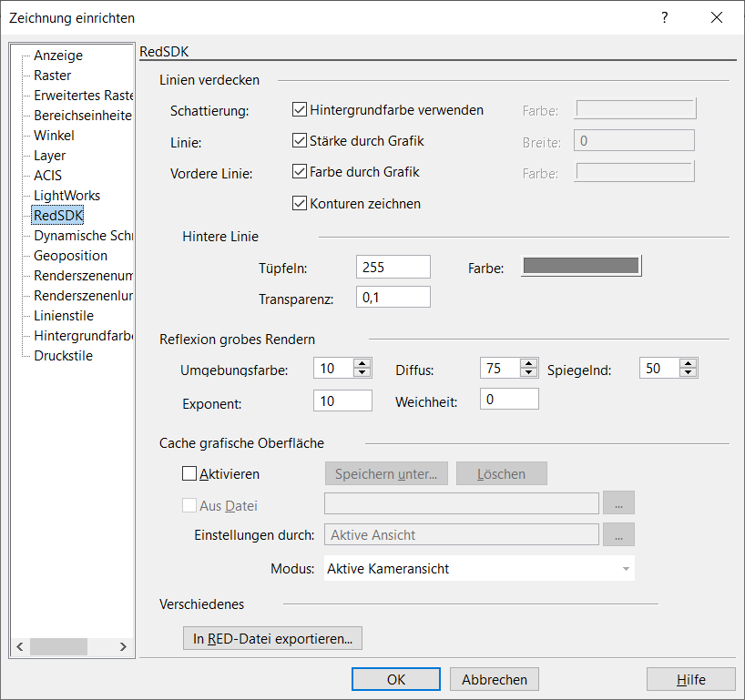
Task: Click the Tüpfeln input field
Action: pos(393,267)
